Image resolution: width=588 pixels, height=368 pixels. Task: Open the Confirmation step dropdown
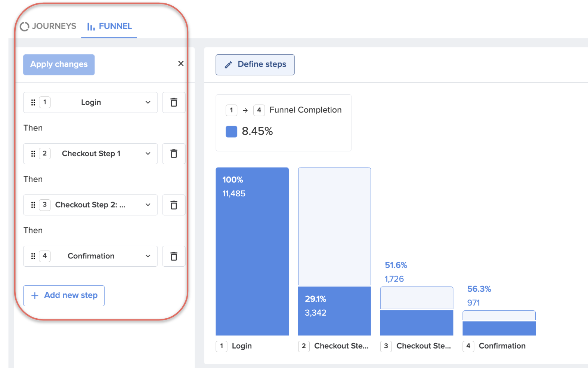[x=90, y=256]
